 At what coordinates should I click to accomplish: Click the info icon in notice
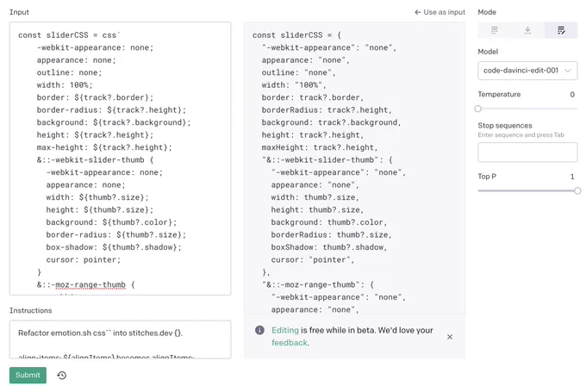259,330
